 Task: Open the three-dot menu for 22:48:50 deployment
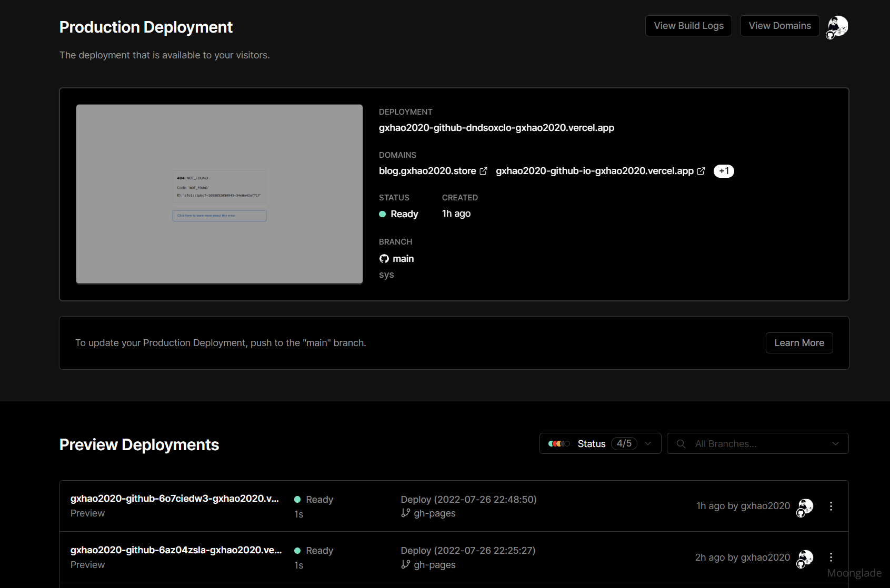pos(831,506)
